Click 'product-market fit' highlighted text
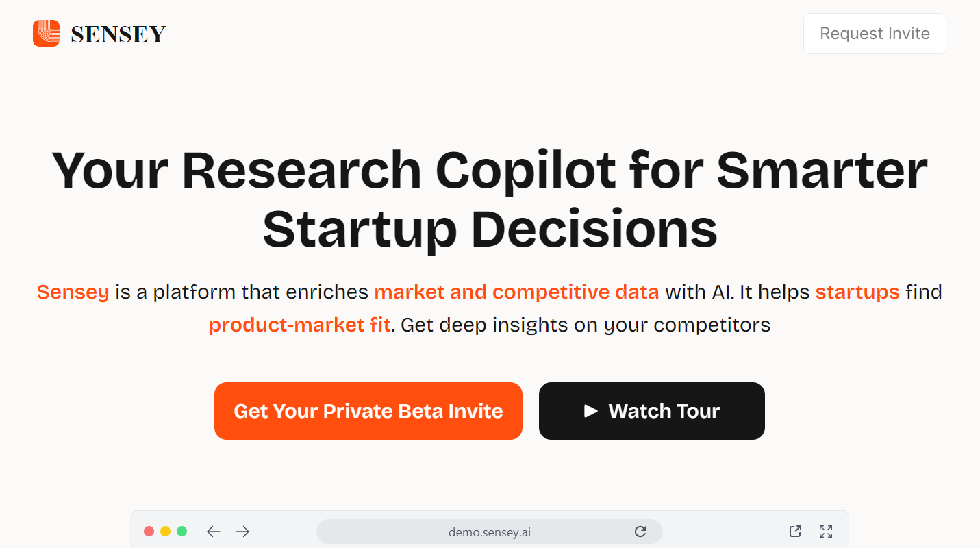 click(x=299, y=325)
